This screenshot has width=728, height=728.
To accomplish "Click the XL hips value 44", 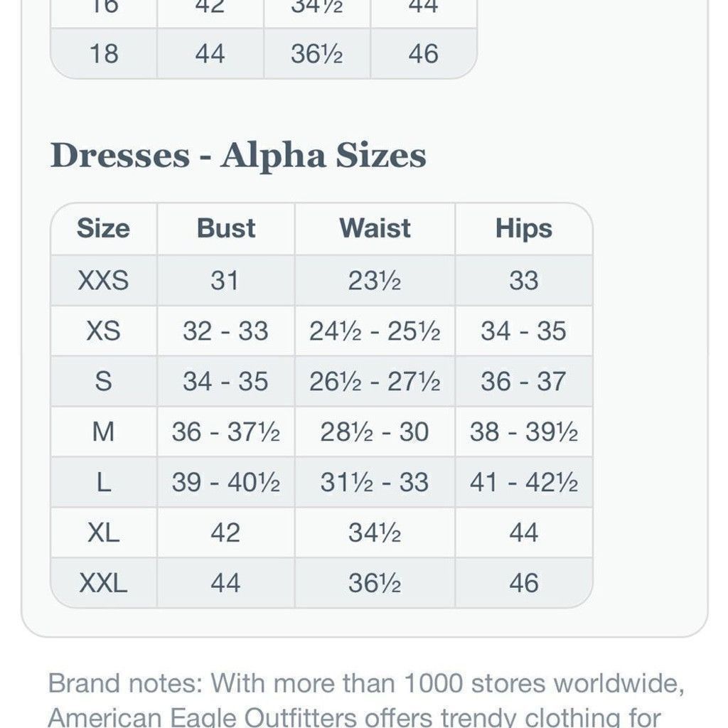I will click(524, 532).
